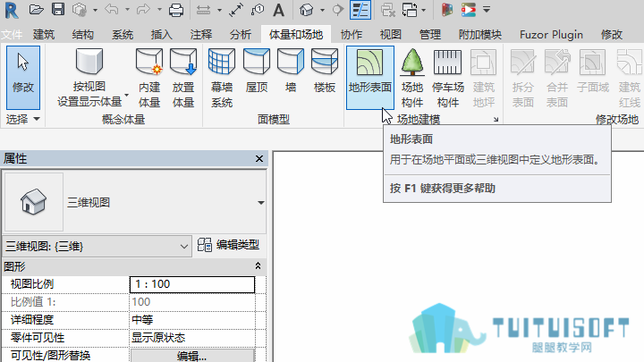Screen dimensions: 644x362
Task: Click the Switch Windows icon
Action: 410,10
